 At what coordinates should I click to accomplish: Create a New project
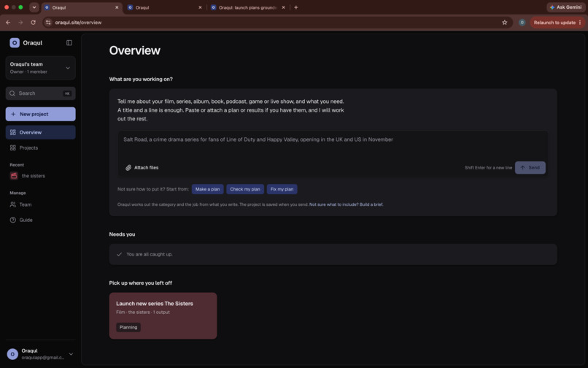pos(41,114)
